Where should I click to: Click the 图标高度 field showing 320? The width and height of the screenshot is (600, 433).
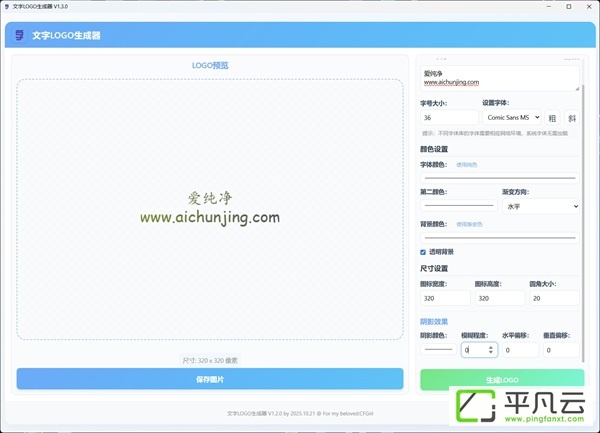click(500, 298)
